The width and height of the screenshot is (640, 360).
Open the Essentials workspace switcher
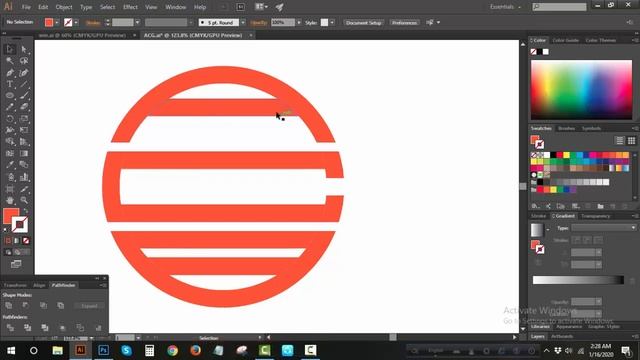tap(505, 7)
